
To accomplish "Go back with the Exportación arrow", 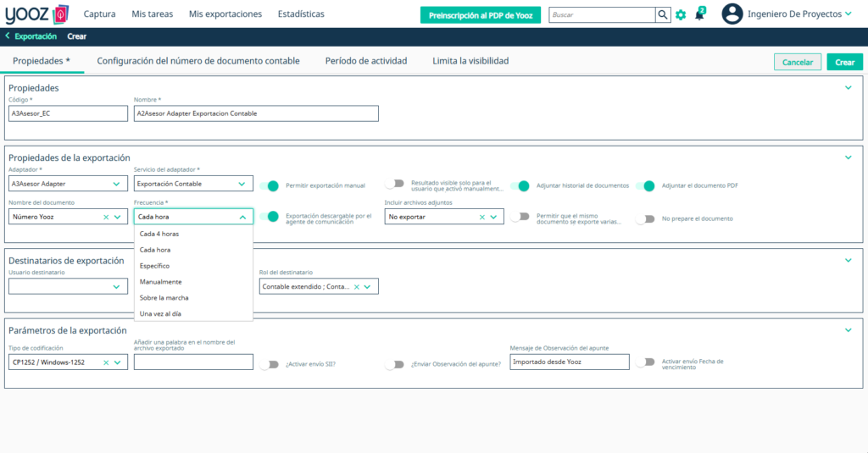I will tap(8, 36).
